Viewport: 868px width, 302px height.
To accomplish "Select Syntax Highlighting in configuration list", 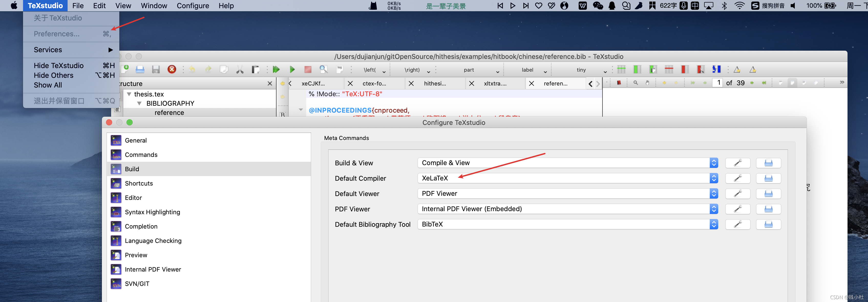I will click(209, 212).
